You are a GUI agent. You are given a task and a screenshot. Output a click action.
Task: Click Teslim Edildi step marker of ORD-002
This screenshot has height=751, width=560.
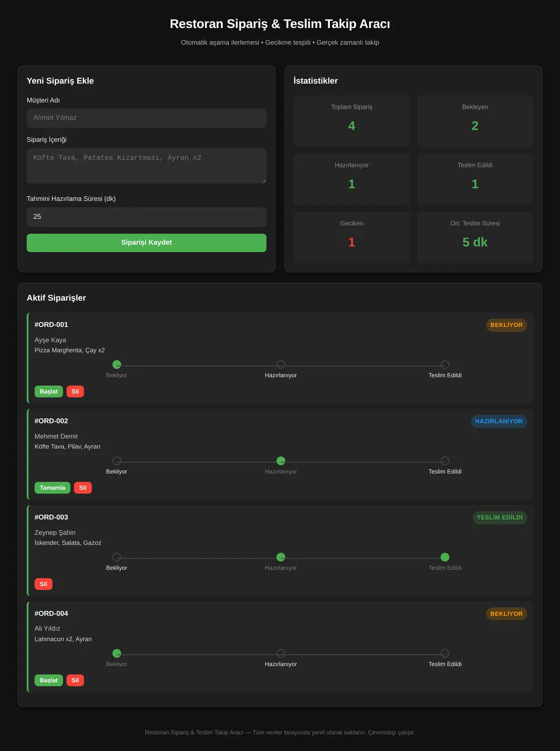[x=445, y=461]
